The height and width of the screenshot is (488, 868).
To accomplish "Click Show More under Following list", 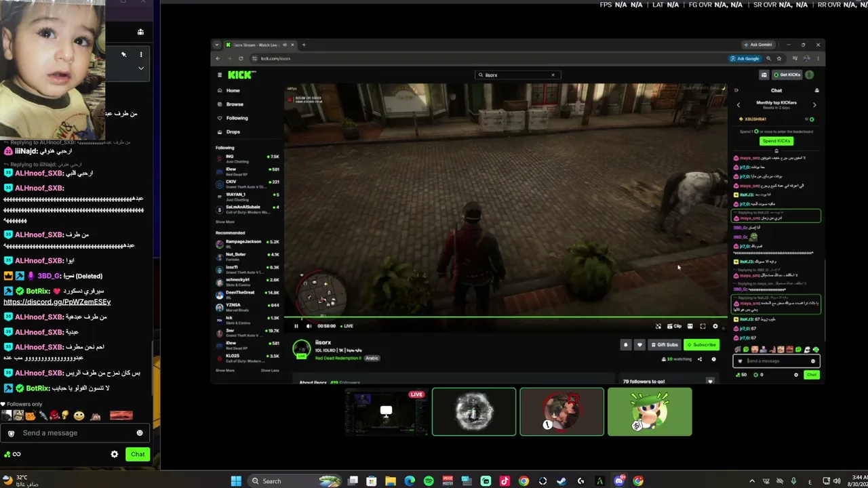I will tap(225, 222).
